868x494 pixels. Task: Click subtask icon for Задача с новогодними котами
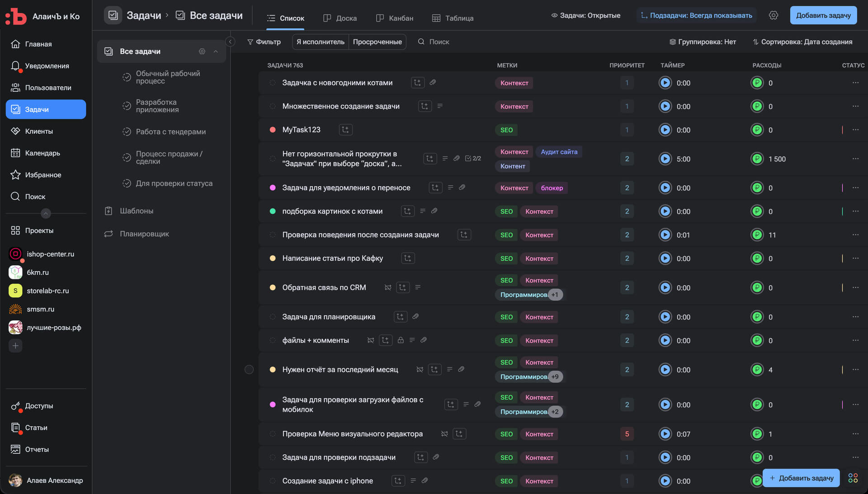(x=417, y=83)
